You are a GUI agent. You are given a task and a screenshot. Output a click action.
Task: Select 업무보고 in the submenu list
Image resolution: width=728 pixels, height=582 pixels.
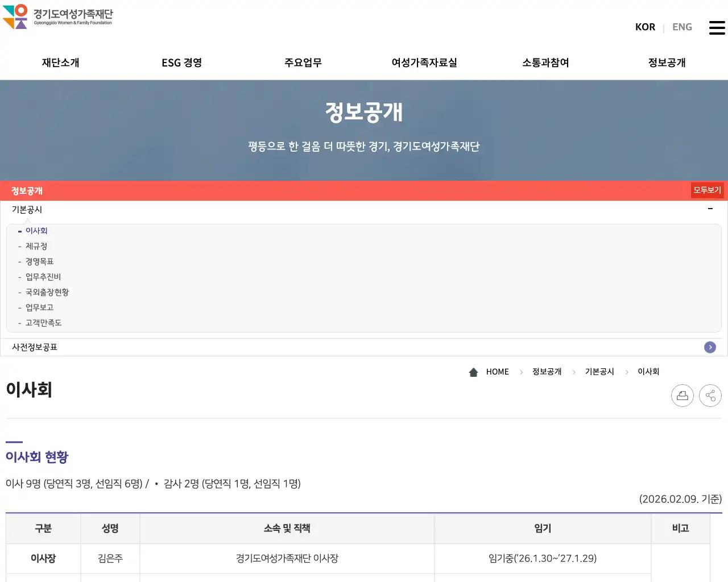(x=39, y=307)
